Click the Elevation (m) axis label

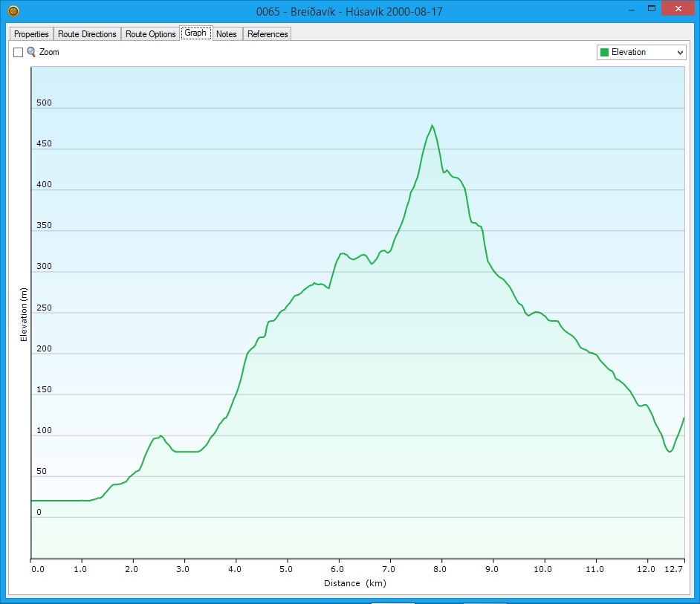pyautogui.click(x=24, y=314)
